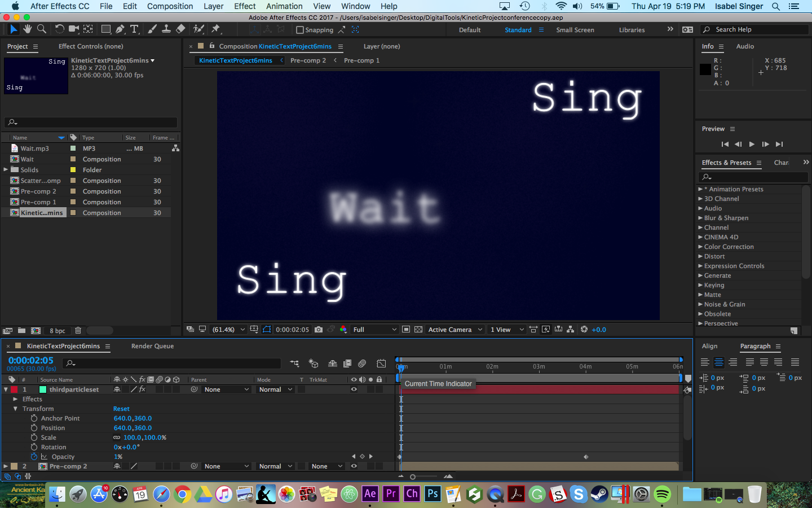Select the Rectangle shape tool
This screenshot has width=812, height=508.
pyautogui.click(x=106, y=29)
